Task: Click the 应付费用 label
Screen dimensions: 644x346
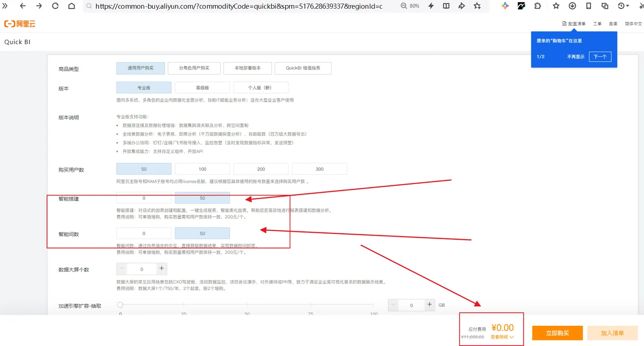Action: pos(477,329)
